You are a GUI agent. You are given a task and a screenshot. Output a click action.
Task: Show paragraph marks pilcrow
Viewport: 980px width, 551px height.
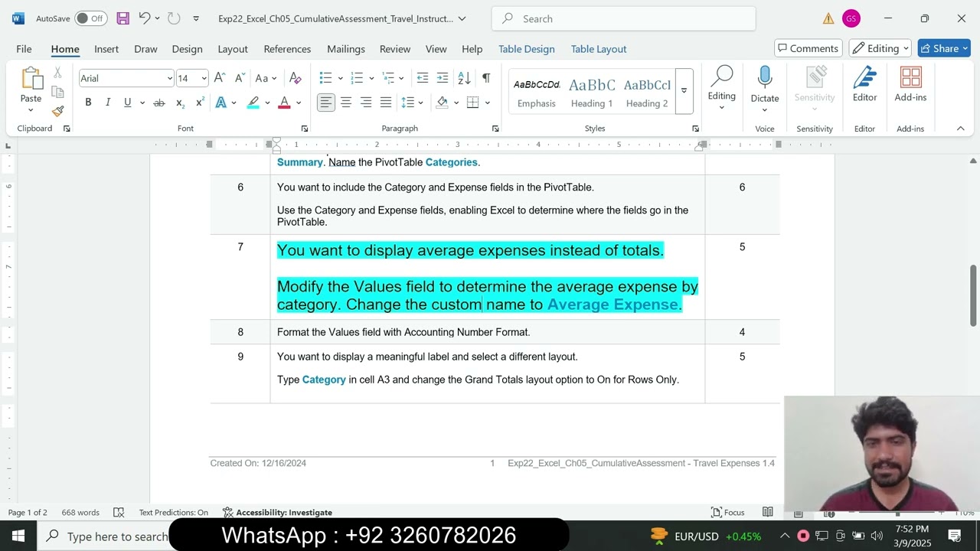pos(486,78)
